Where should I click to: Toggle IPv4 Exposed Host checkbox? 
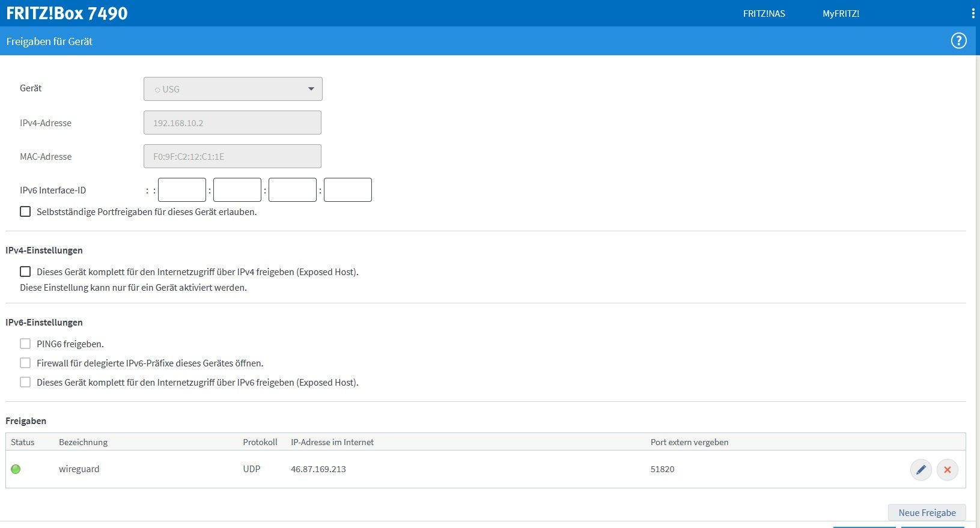25,272
